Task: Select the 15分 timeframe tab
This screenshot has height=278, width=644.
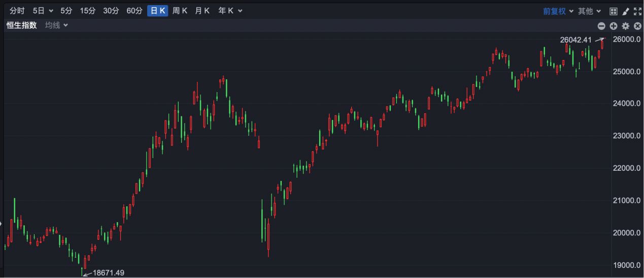Action: (x=87, y=11)
